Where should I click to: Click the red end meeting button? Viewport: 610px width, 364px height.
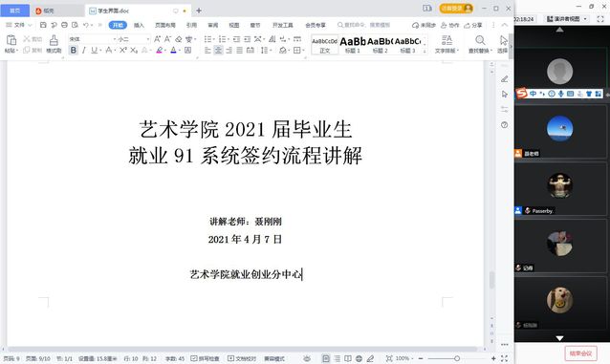[580, 353]
